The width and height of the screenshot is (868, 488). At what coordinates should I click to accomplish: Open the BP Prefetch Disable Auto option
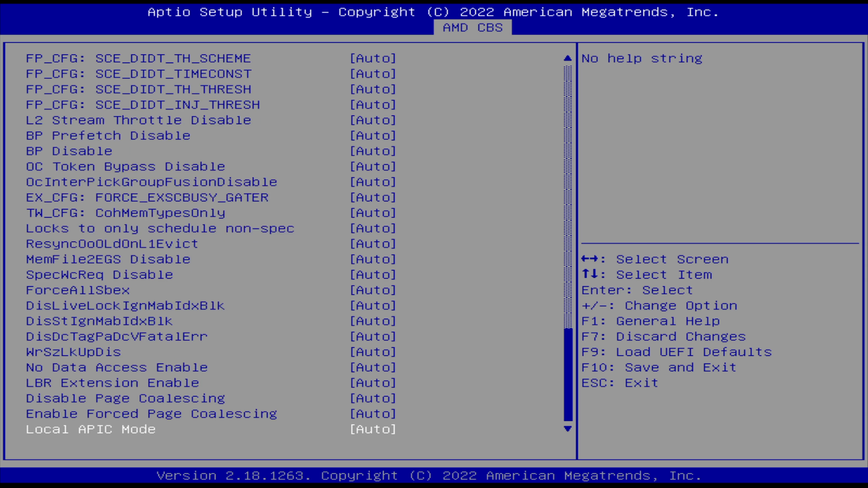coord(373,136)
